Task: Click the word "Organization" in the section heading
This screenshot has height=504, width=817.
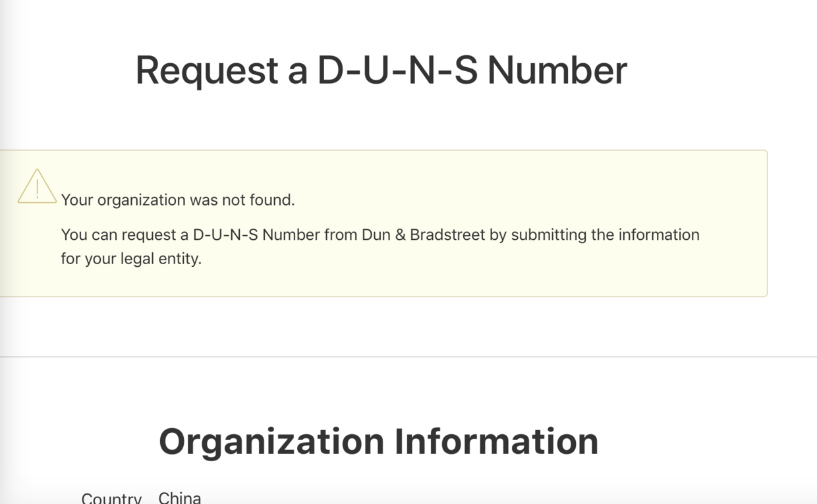Action: coord(271,441)
